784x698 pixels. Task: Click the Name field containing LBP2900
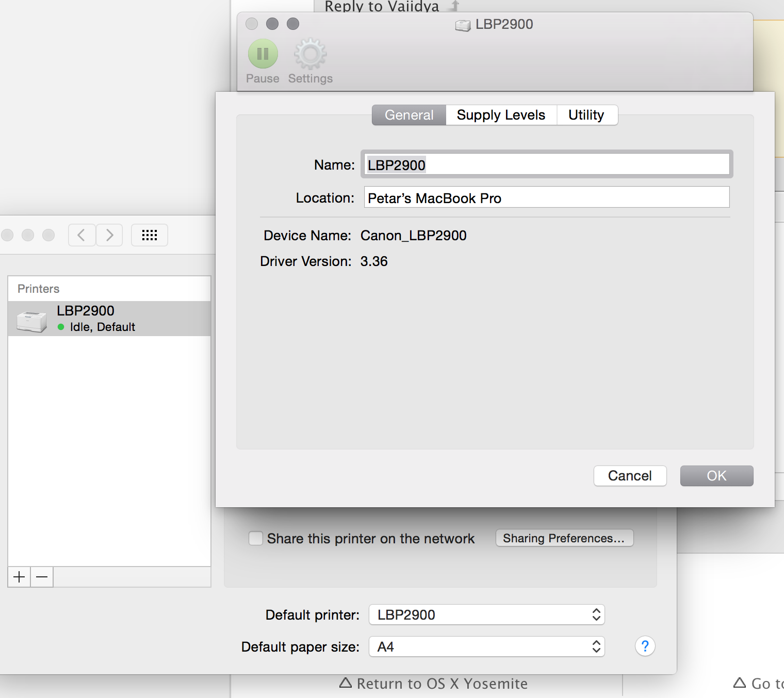(x=547, y=165)
